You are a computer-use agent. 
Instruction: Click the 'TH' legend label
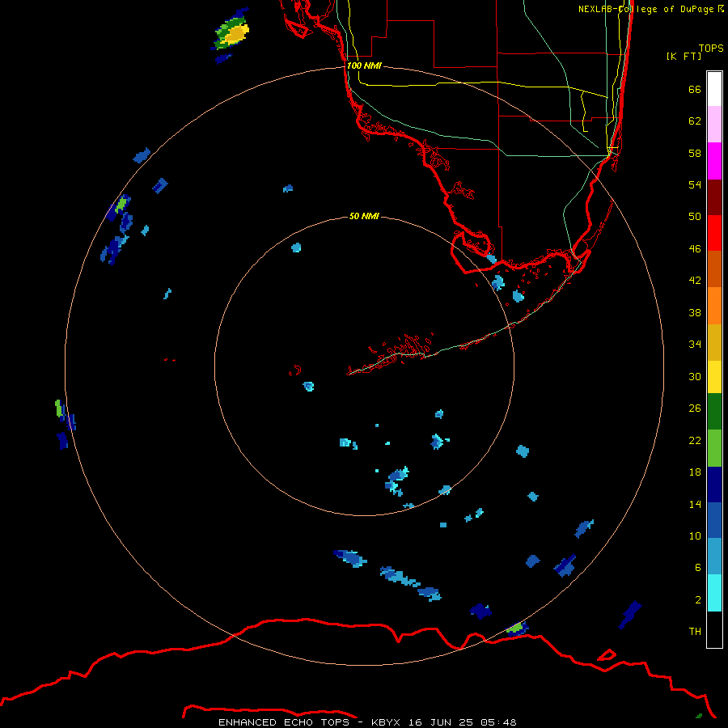(x=695, y=631)
